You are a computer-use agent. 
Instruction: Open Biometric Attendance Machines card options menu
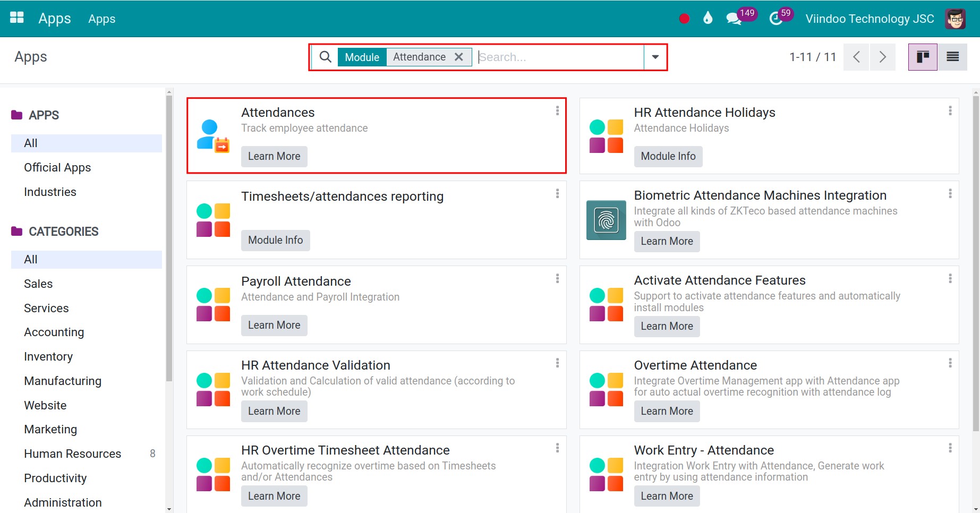950,194
